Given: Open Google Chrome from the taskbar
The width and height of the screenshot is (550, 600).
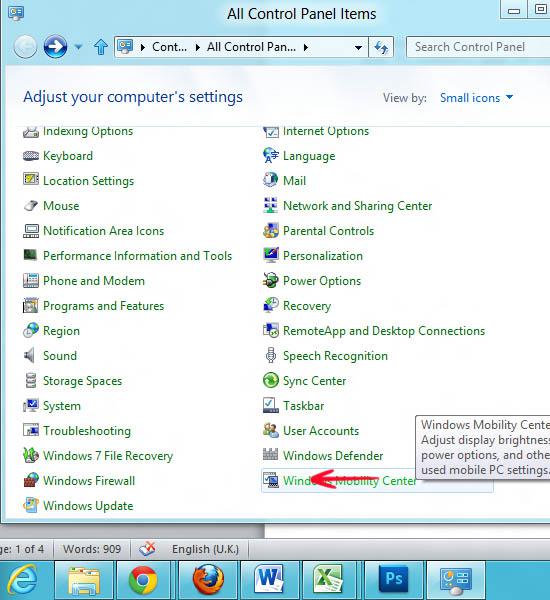Looking at the screenshot, I should point(143,580).
